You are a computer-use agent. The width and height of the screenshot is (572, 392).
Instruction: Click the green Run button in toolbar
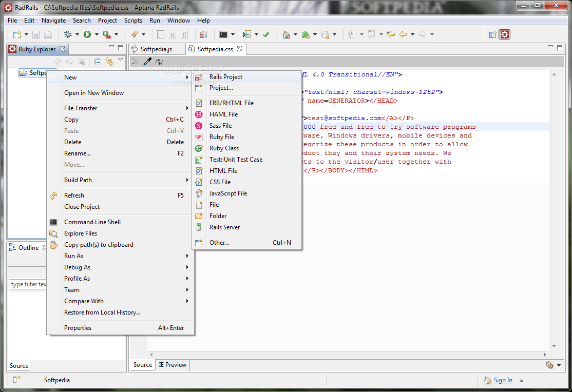click(x=87, y=34)
